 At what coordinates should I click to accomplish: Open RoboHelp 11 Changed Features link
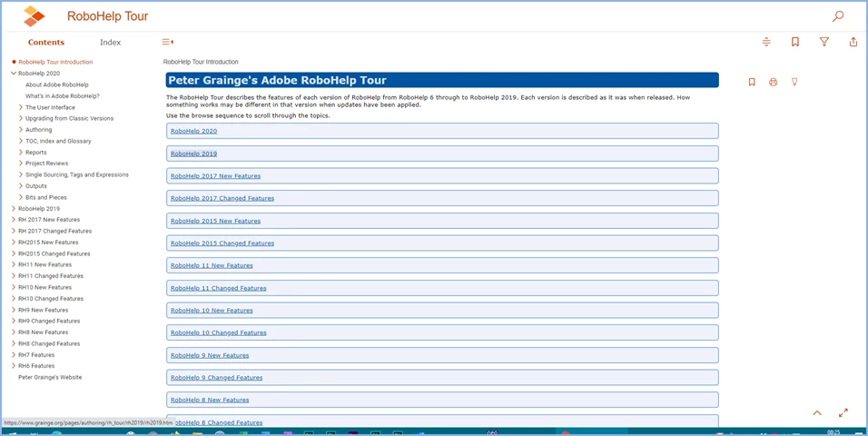[x=218, y=288]
